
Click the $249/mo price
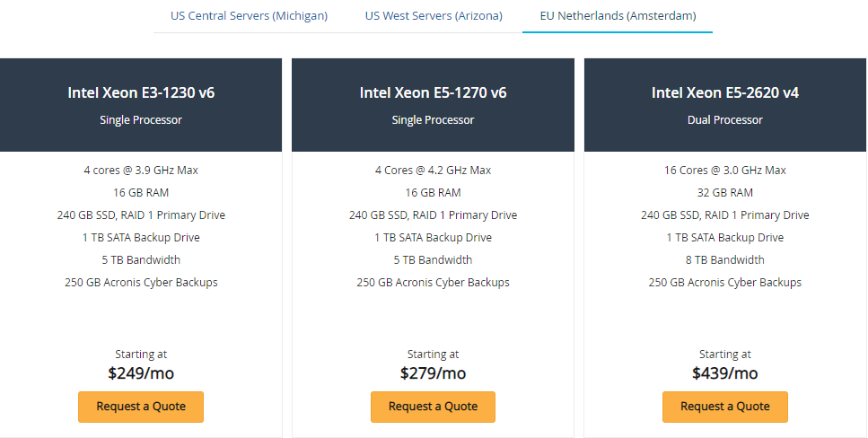click(141, 373)
